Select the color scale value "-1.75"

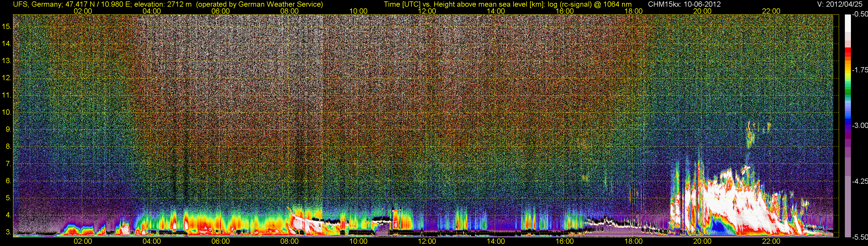[x=860, y=70]
